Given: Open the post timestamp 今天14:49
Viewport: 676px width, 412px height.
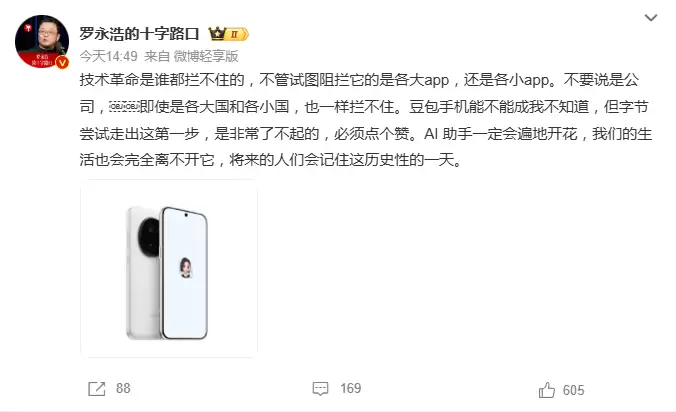Looking at the screenshot, I should pos(109,56).
